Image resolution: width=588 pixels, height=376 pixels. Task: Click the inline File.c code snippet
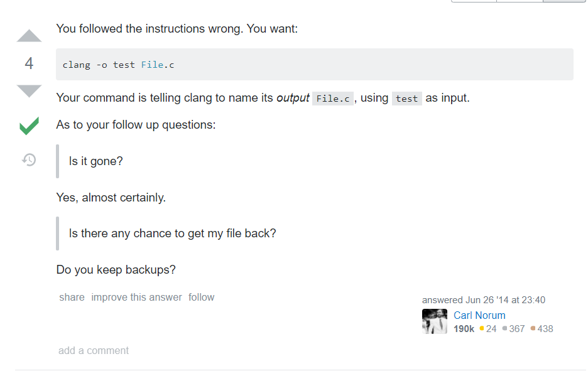[x=332, y=99]
